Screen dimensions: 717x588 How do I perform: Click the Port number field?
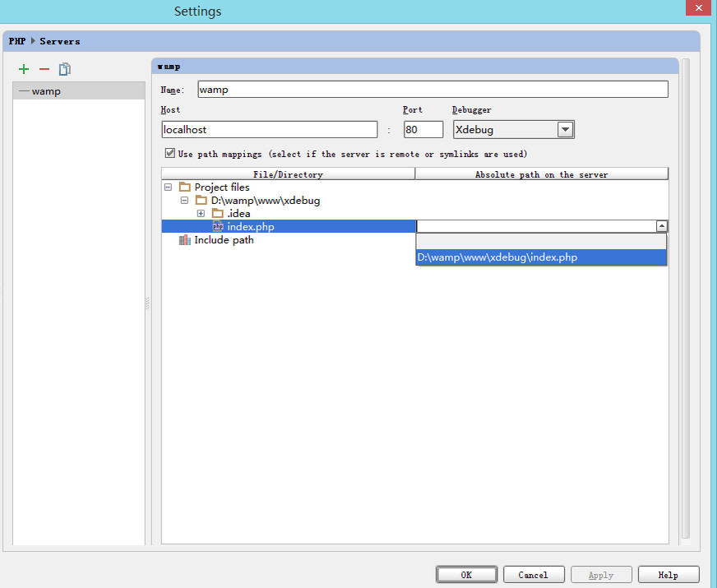click(x=423, y=129)
